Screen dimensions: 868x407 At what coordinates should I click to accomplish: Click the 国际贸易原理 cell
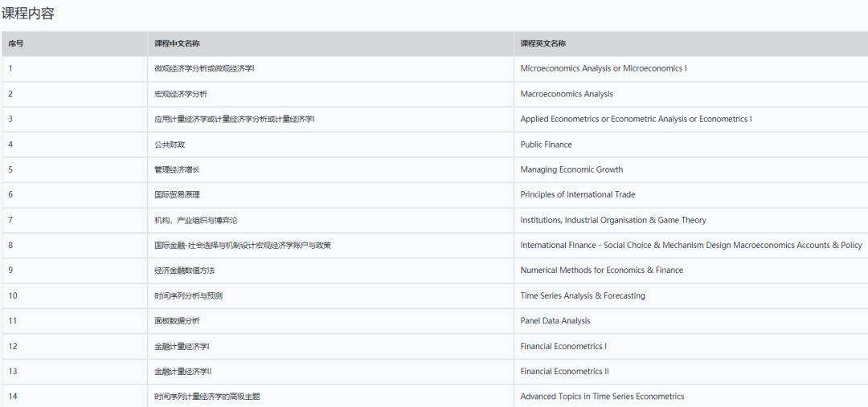[x=177, y=194]
